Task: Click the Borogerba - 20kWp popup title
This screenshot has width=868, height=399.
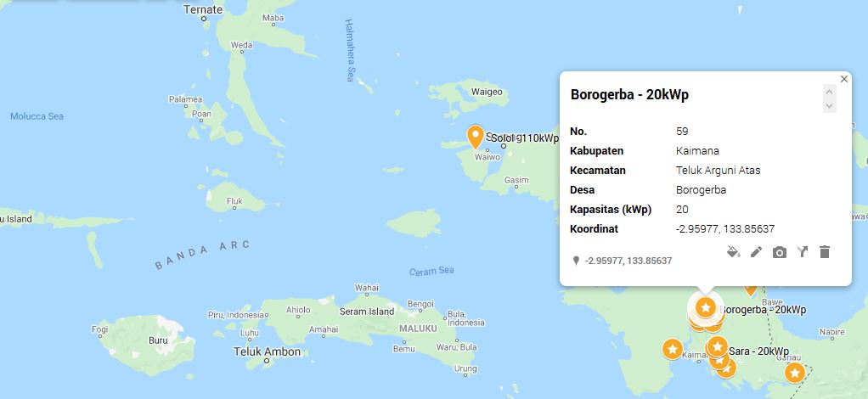Action: (629, 94)
